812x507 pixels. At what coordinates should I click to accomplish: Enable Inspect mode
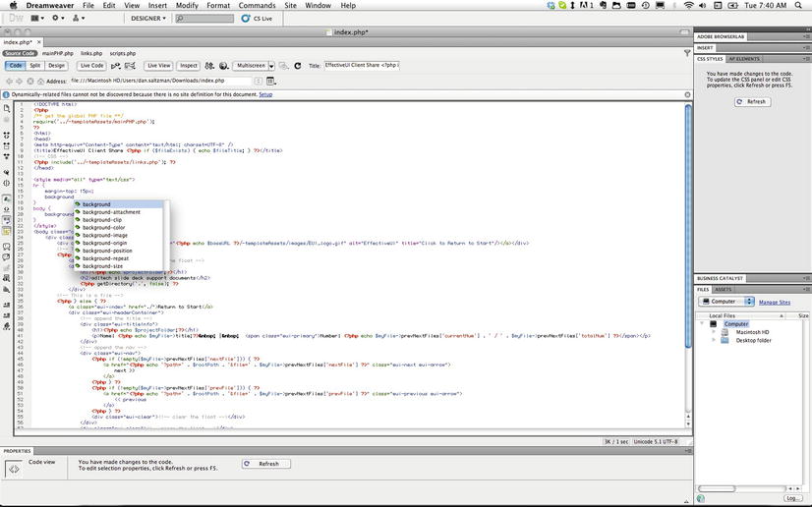pyautogui.click(x=189, y=66)
